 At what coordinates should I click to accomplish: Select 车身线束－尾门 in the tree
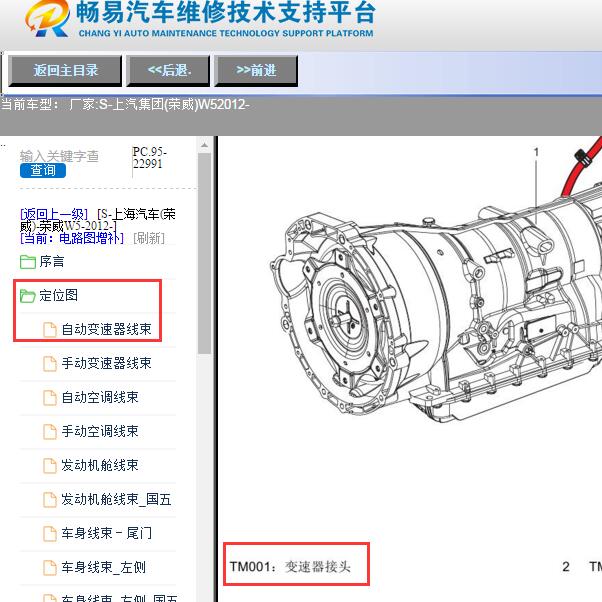[106, 533]
